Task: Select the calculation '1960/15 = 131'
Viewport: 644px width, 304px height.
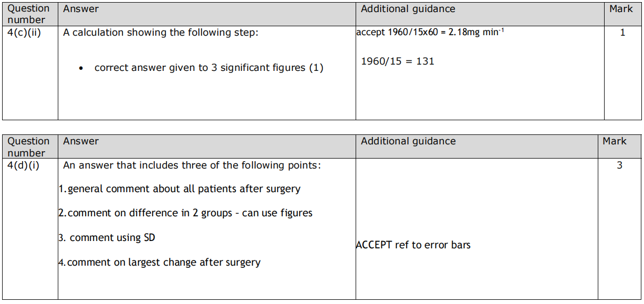Action: click(x=398, y=61)
